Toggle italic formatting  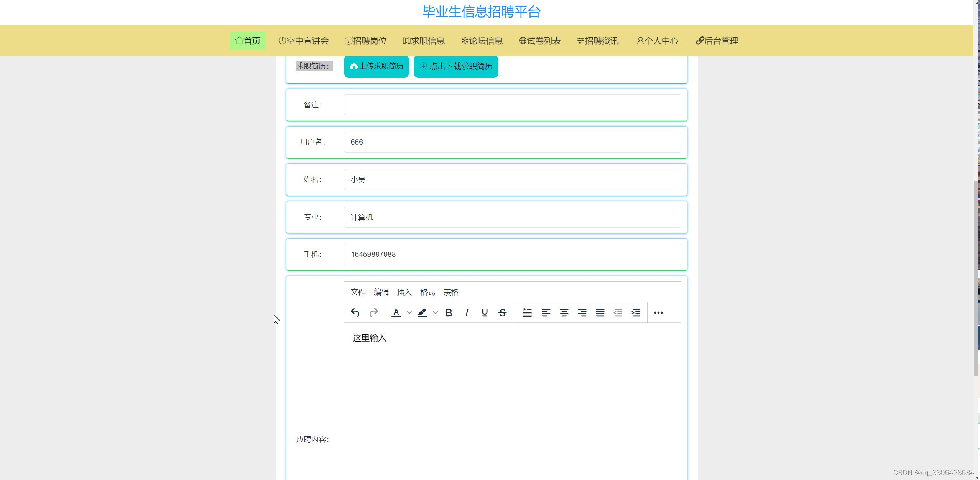466,312
